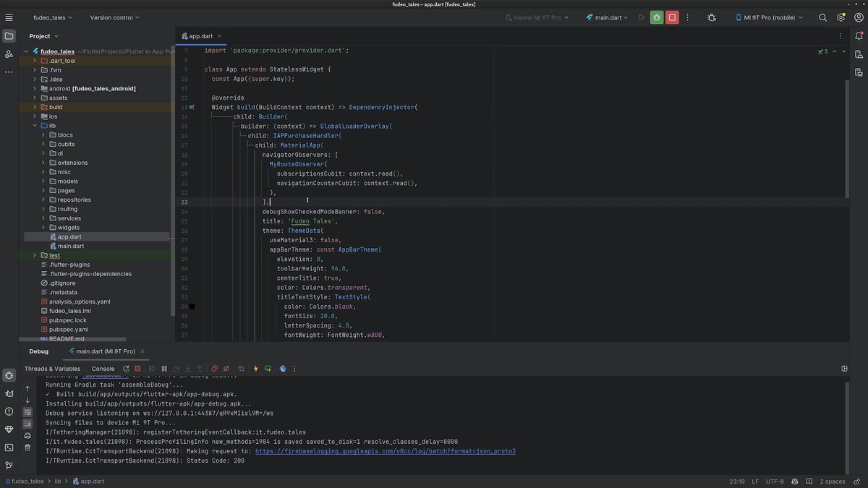868x488 pixels.
Task: Expand the blocs folder in project tree
Action: 43,135
